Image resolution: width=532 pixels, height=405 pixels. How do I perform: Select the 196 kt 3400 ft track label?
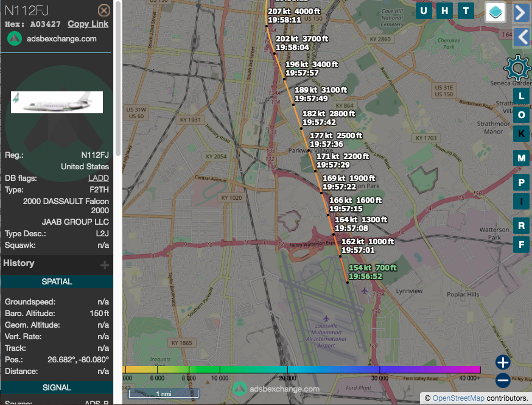coord(312,69)
